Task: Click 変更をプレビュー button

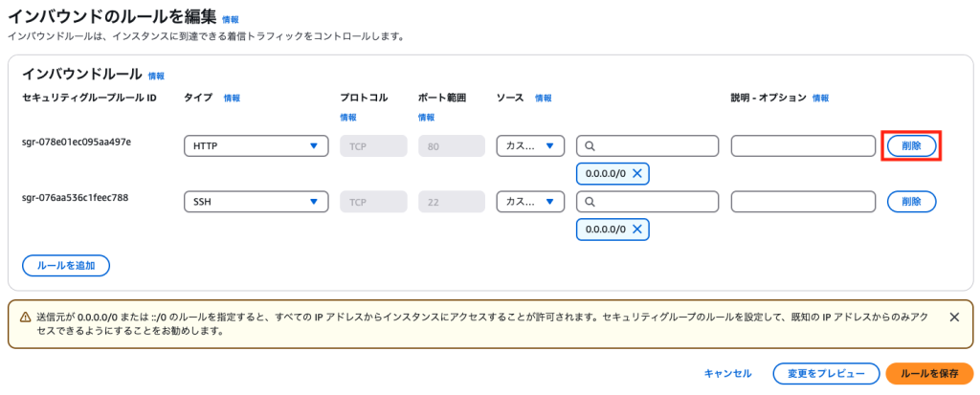Action: point(826,373)
